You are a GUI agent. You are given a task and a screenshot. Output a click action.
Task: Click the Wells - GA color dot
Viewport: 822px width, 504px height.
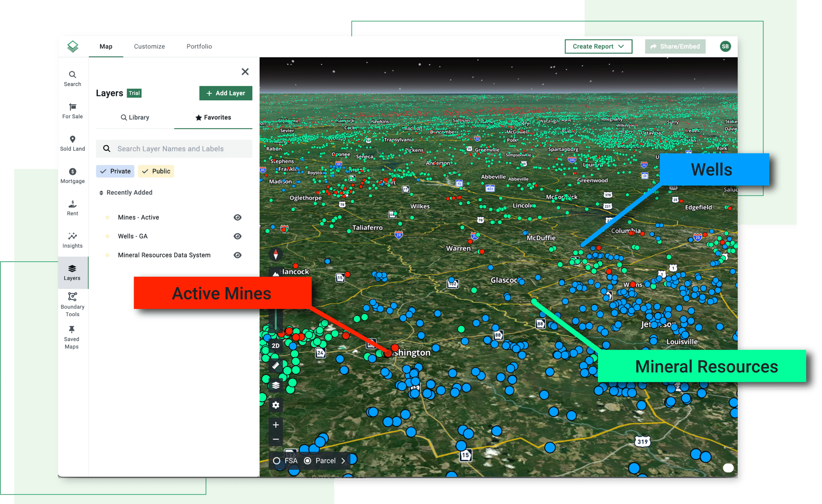pos(108,236)
